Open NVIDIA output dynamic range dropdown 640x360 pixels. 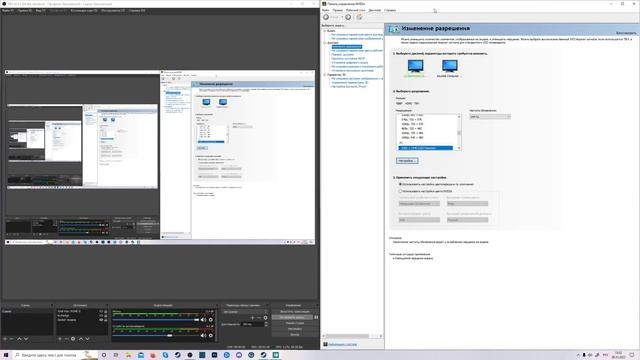[x=467, y=220]
